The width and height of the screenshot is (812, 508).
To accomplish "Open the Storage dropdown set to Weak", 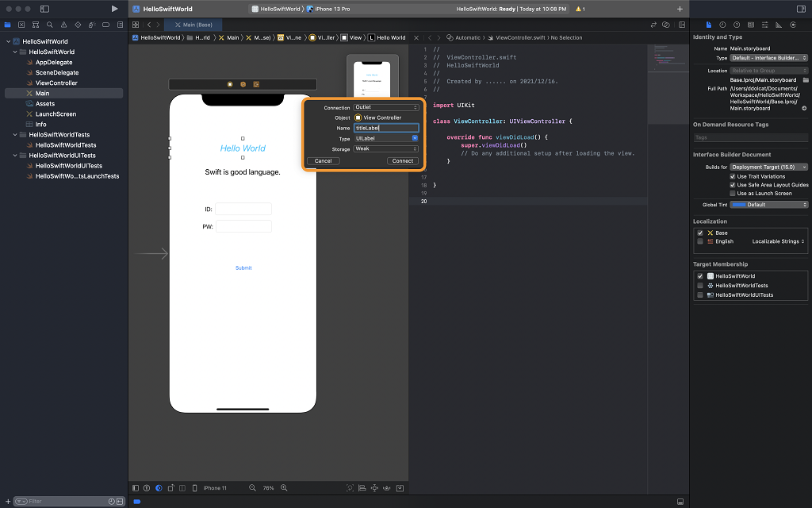I will pos(386,148).
